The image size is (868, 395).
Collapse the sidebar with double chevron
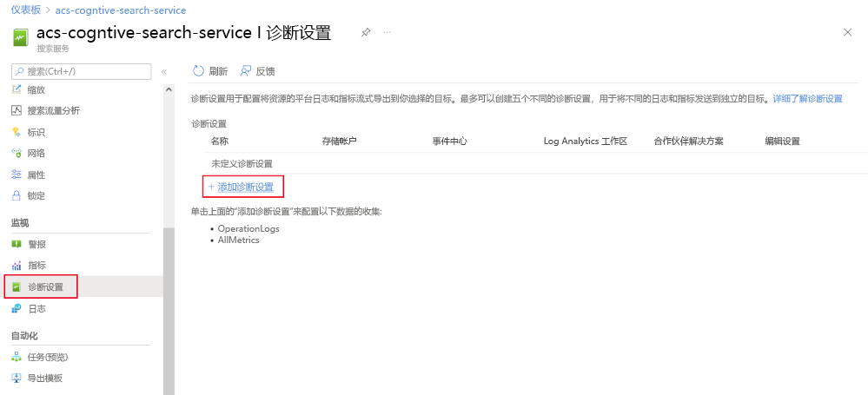[x=164, y=72]
